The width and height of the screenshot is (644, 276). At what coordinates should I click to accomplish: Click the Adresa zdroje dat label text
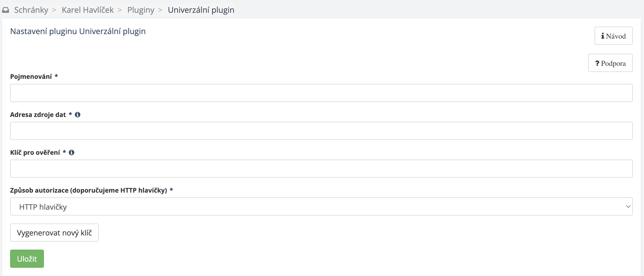point(38,115)
